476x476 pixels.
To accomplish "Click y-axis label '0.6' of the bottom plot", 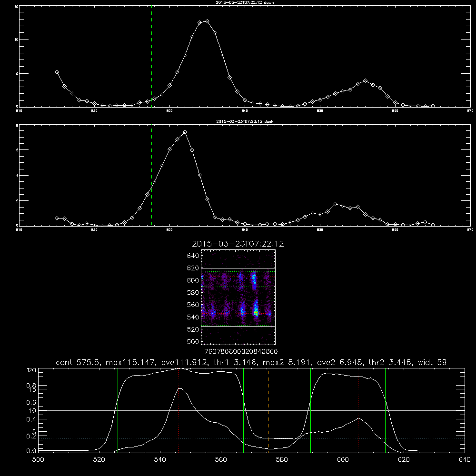I will 31,402.
